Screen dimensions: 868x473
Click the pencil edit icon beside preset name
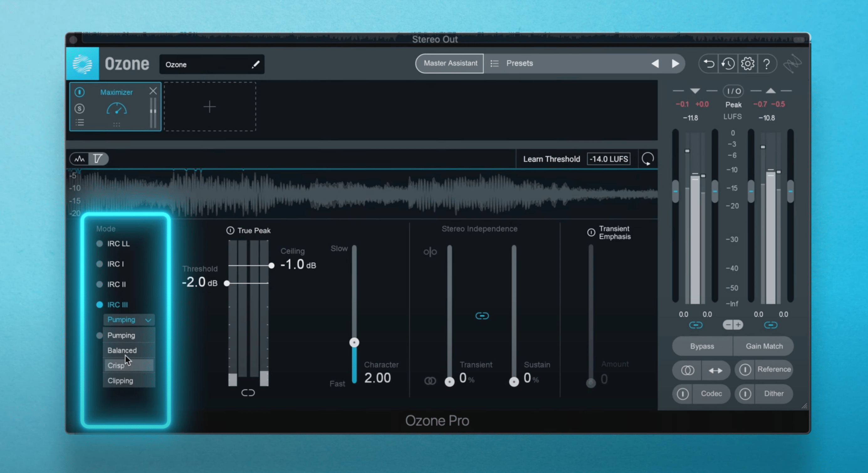(x=255, y=64)
